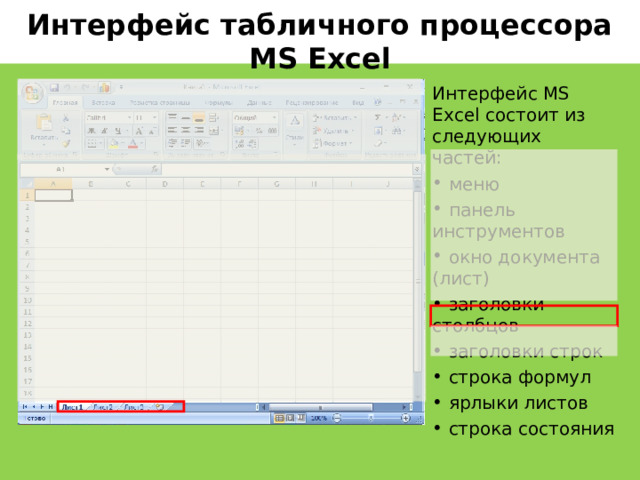This screenshot has width=640, height=480.
Task: Toggle highlighted bottom align button
Action: [199, 118]
